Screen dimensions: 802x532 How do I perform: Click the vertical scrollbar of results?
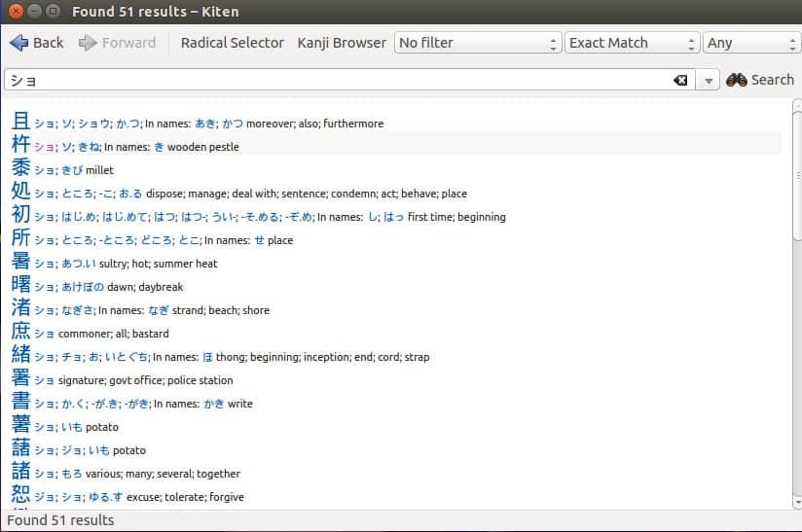click(796, 292)
